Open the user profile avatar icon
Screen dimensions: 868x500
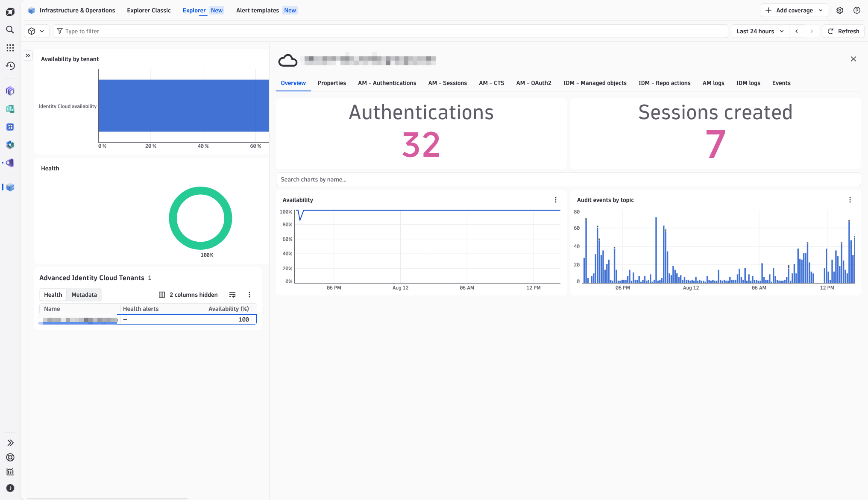[x=10, y=488]
